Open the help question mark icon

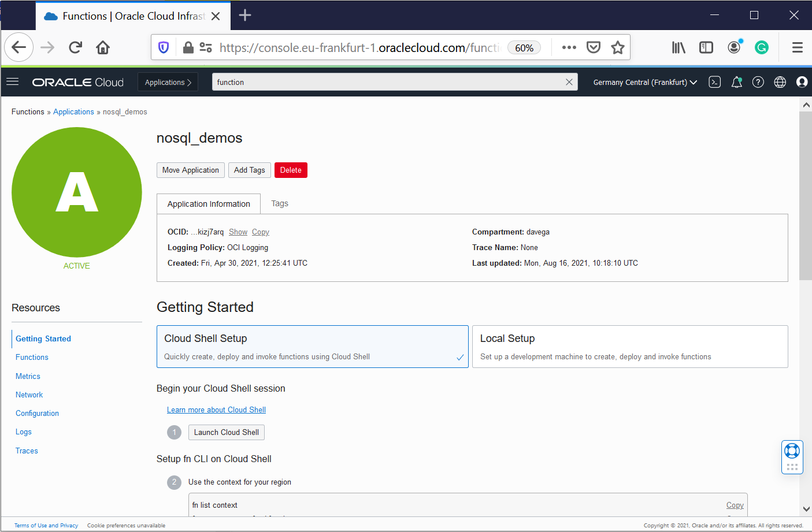tap(758, 82)
